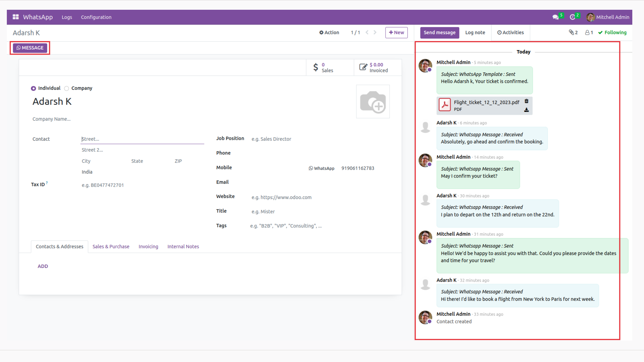Screen dimensions: 644x362
Task: Click the Tax ID help question mark
Action: (47, 183)
